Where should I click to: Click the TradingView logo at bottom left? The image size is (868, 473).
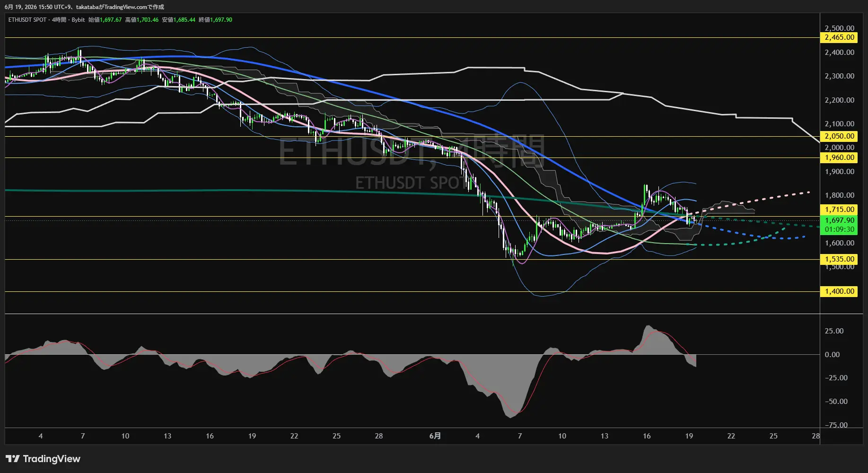tap(43, 459)
